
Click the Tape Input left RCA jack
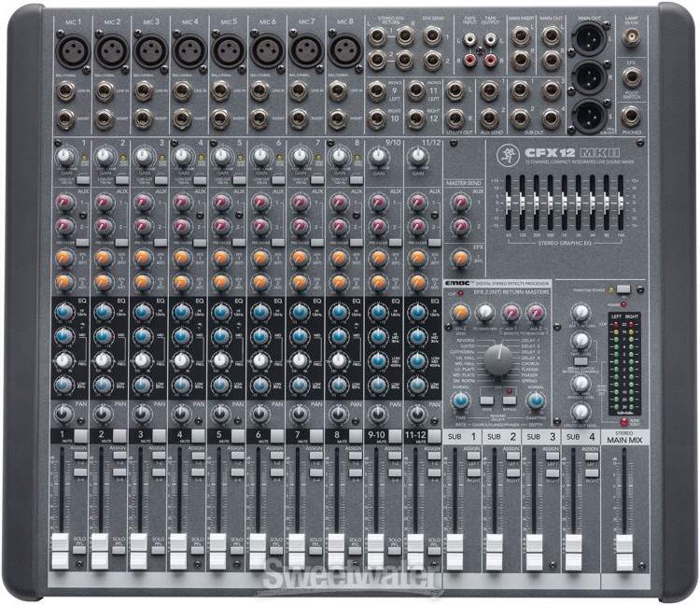pos(469,41)
